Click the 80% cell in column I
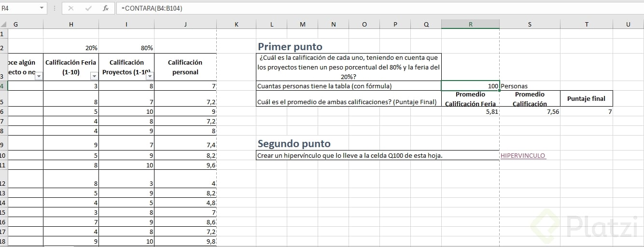The height and width of the screenshot is (247, 644). (126, 48)
